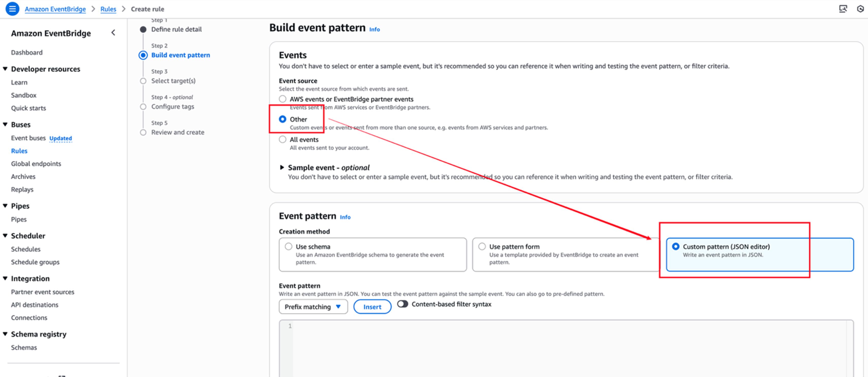
Task: Open the Prefix matching dropdown
Action: point(313,307)
